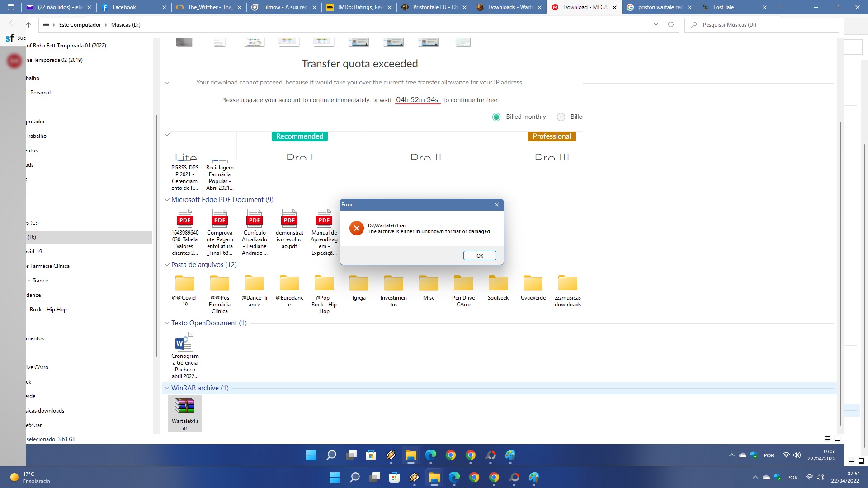Select the 1643989640030_Tabela Valores PDF
868x488 pixels.
coord(185,232)
